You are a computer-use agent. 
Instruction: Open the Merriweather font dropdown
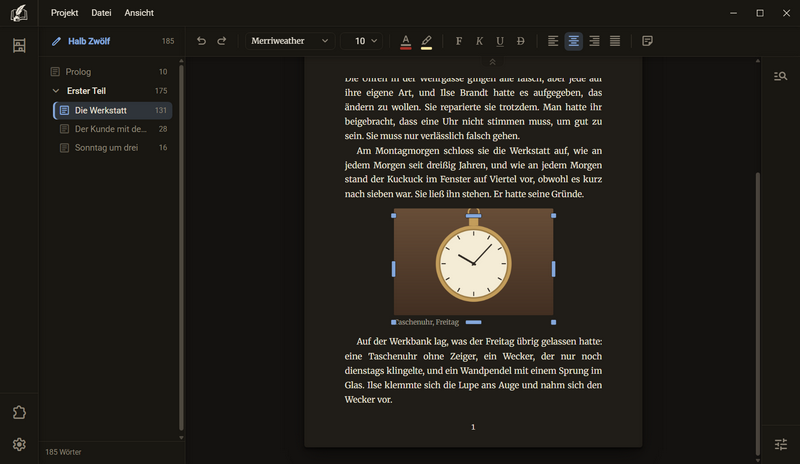tap(290, 41)
